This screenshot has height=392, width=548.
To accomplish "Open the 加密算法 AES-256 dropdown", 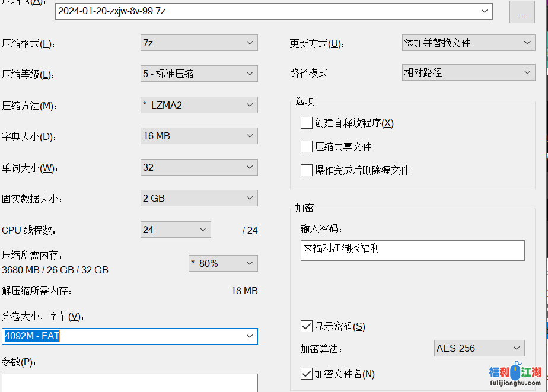I will tap(479, 348).
